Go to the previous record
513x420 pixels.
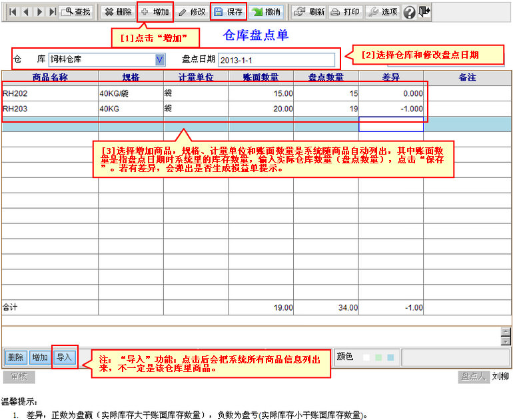click(x=26, y=12)
